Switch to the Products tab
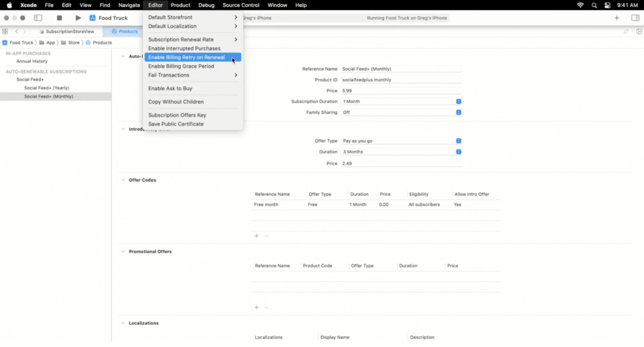644x347 pixels. pos(125,31)
